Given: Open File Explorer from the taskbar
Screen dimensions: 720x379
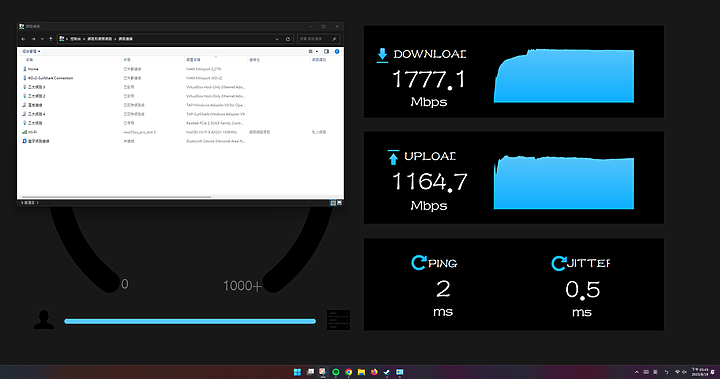Looking at the screenshot, I should click(x=361, y=372).
